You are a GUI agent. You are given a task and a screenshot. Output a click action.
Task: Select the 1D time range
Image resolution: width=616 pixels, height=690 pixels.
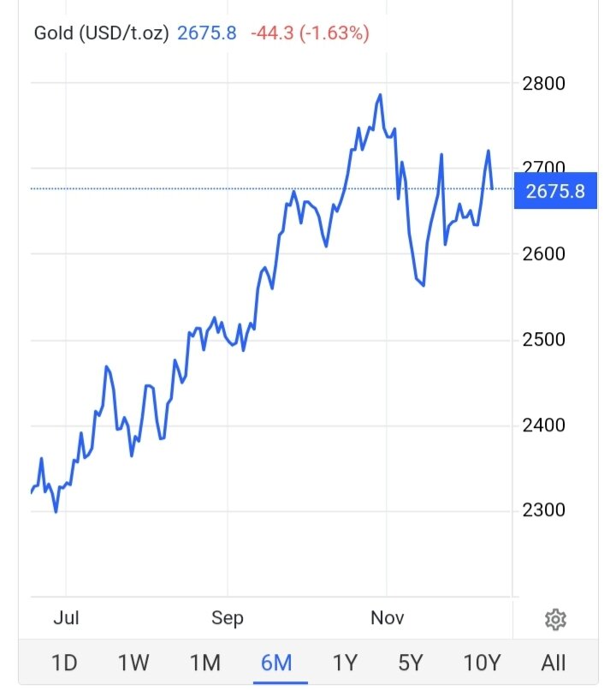[64, 663]
